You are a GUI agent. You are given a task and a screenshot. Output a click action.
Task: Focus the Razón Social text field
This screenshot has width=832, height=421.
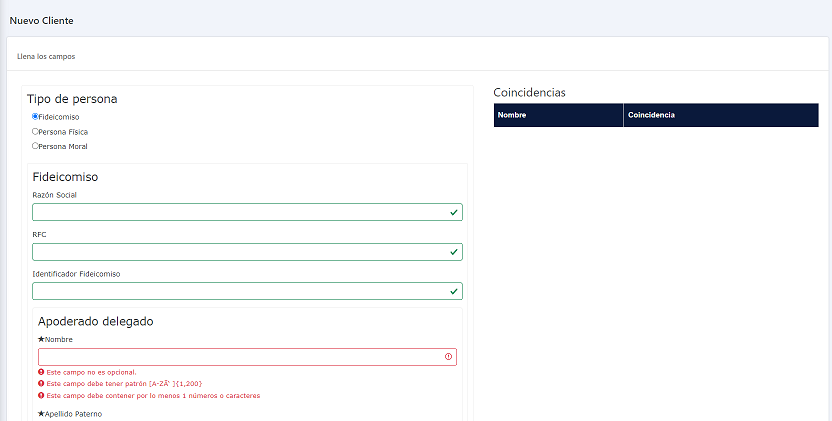[240, 212]
